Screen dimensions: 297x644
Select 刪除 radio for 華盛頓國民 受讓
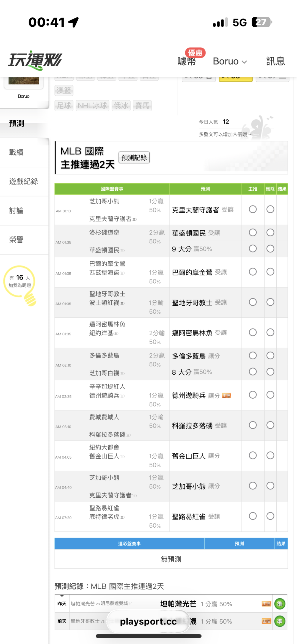270,232
